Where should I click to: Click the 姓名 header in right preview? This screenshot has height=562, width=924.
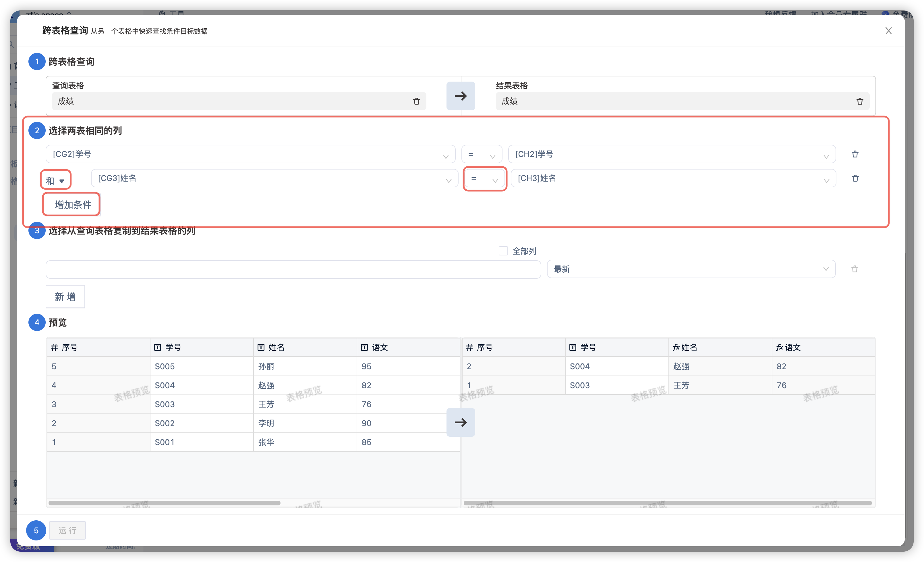(720, 347)
